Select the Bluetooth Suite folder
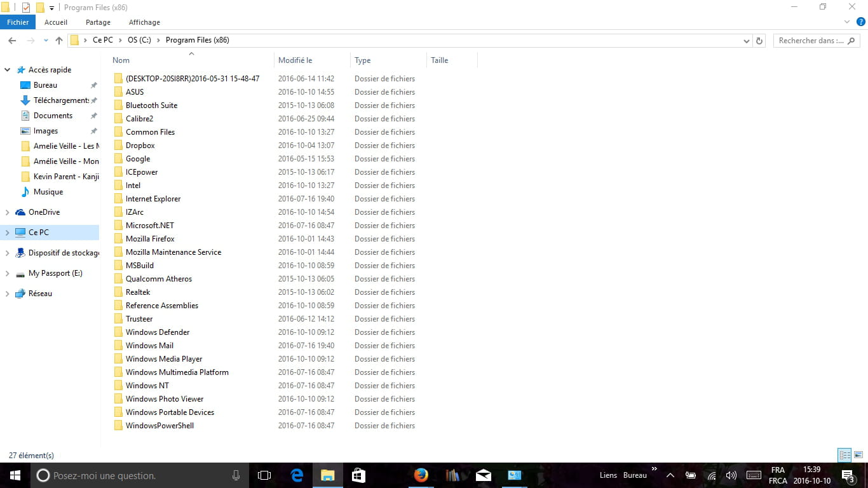The image size is (868, 488). coord(151,105)
